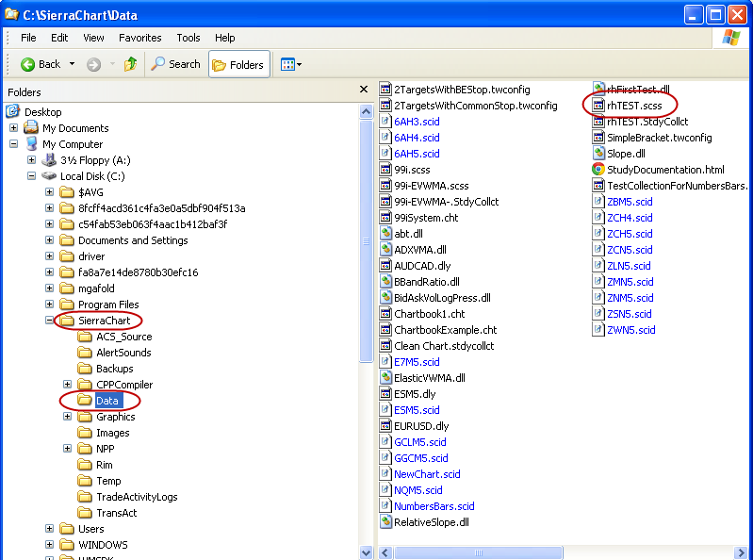The height and width of the screenshot is (560, 753).
Task: Expand the $AVG folder node
Action: [x=49, y=192]
